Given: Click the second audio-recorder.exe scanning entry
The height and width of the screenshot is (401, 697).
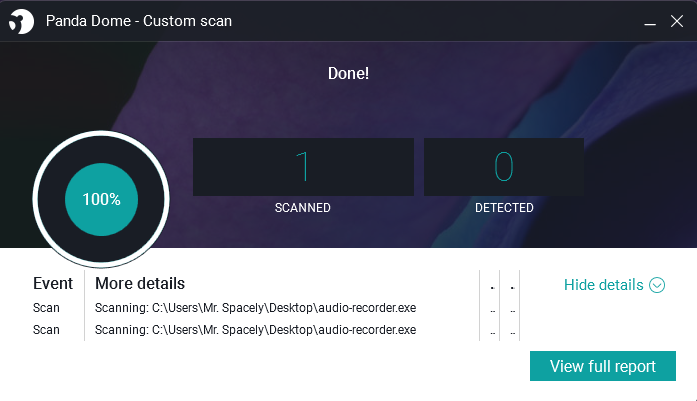Looking at the screenshot, I should coord(255,330).
